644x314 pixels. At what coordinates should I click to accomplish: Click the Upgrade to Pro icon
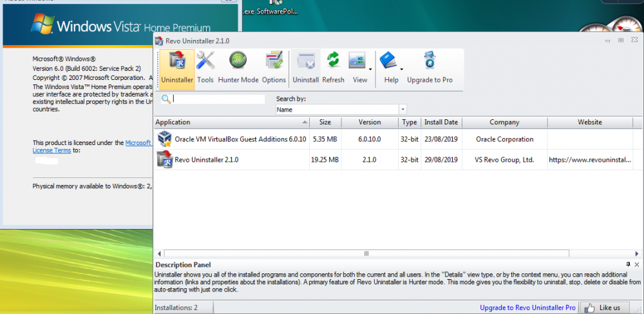pos(430,68)
